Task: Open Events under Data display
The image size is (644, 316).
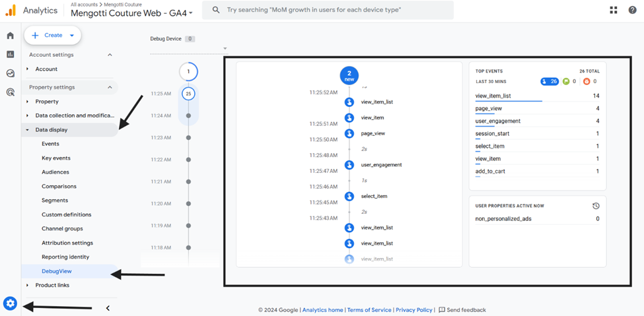Action: (50, 144)
